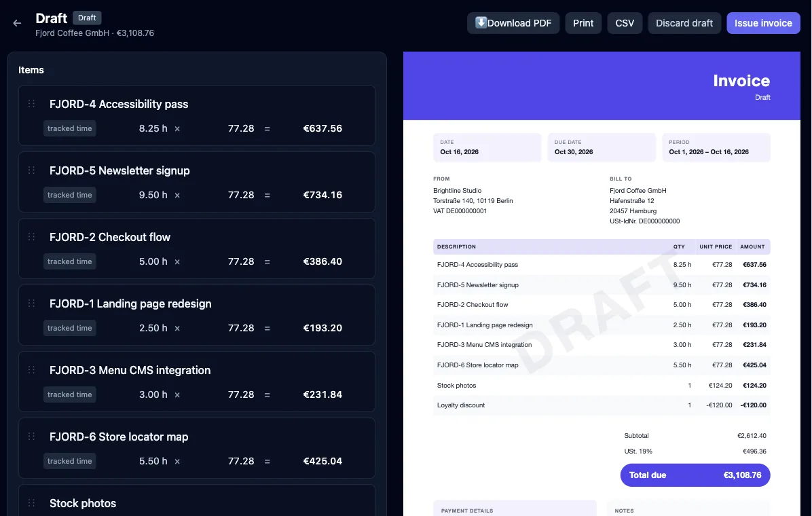
Task: Click the Description column header in the preview
Action: click(456, 246)
